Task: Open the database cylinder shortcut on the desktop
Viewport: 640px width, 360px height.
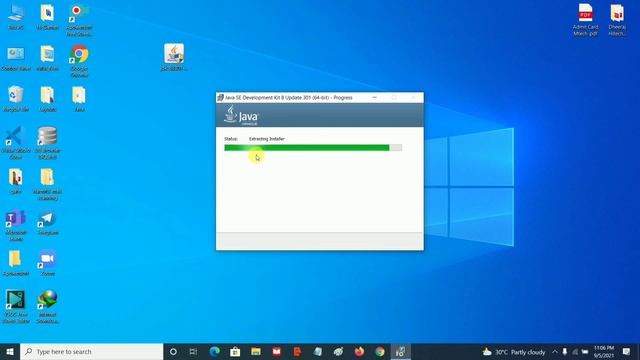Action: tap(48, 143)
